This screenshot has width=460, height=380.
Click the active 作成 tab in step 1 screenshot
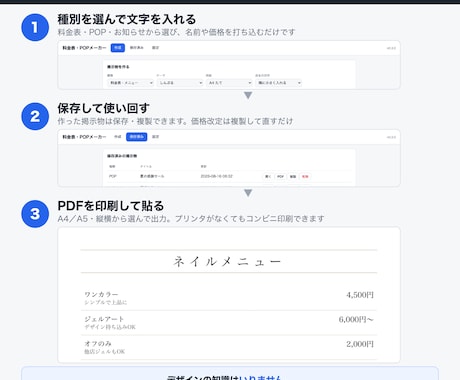[x=118, y=48]
